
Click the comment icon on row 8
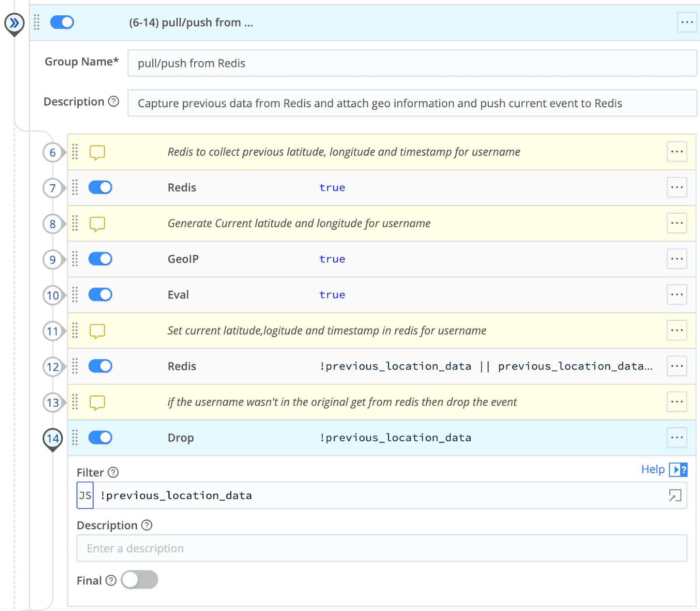tap(97, 224)
